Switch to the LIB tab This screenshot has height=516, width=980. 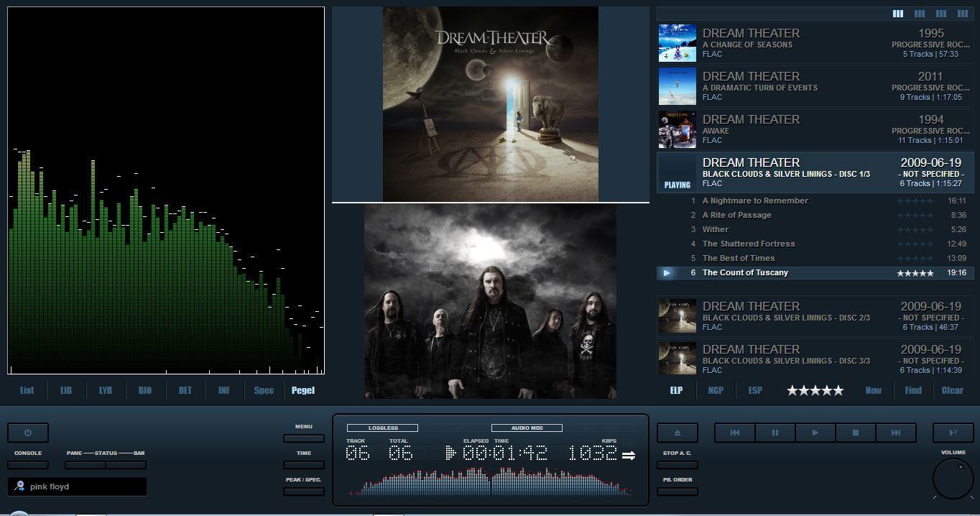point(66,390)
